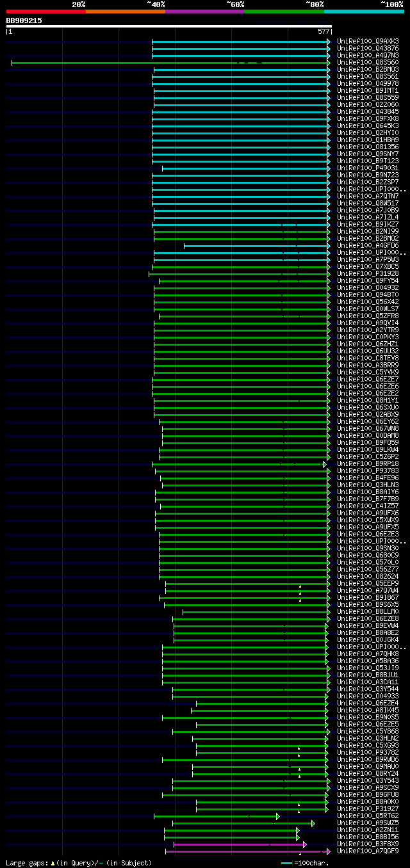Select label UniRef100_B9RP18
This screenshot has height=868, width=410.
(x=368, y=464)
